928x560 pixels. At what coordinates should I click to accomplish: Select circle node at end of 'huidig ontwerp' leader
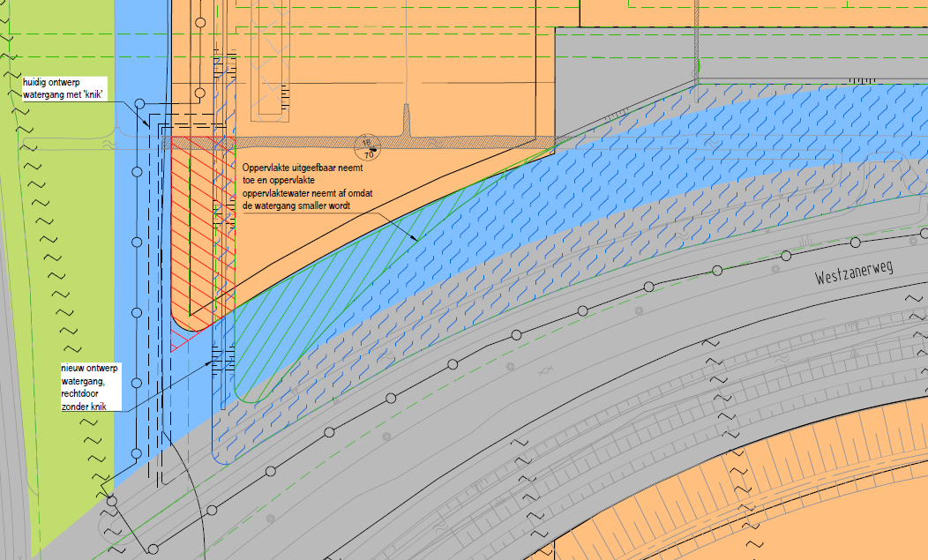point(139,104)
